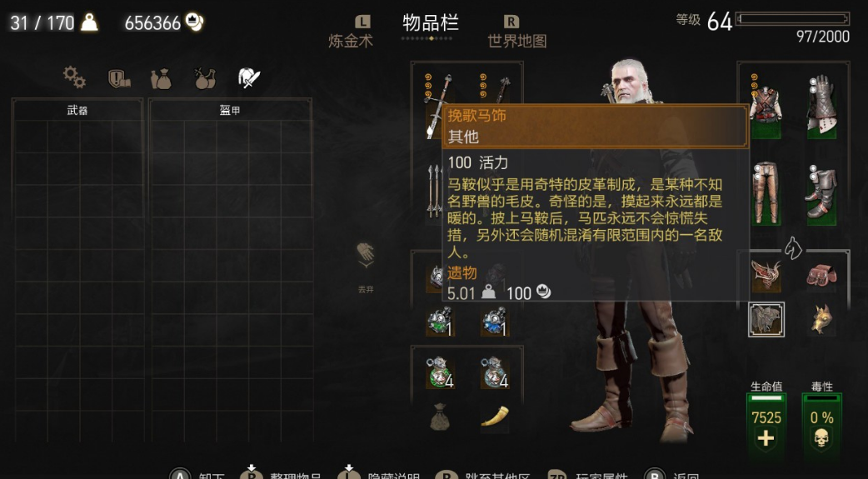Select the equipped boots slot
This screenshot has width=868, height=479.
[x=821, y=194]
